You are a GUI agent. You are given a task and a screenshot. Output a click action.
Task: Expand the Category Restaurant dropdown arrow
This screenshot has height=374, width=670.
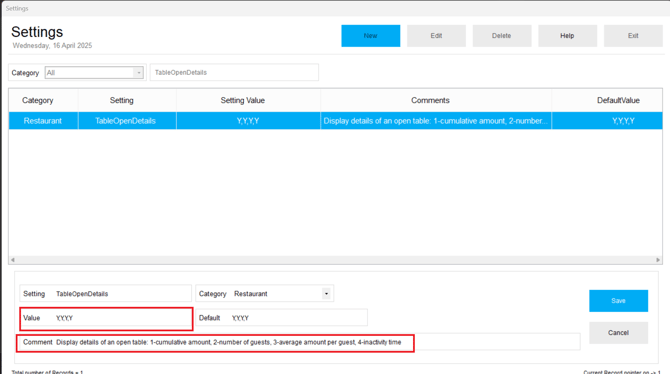(x=326, y=294)
